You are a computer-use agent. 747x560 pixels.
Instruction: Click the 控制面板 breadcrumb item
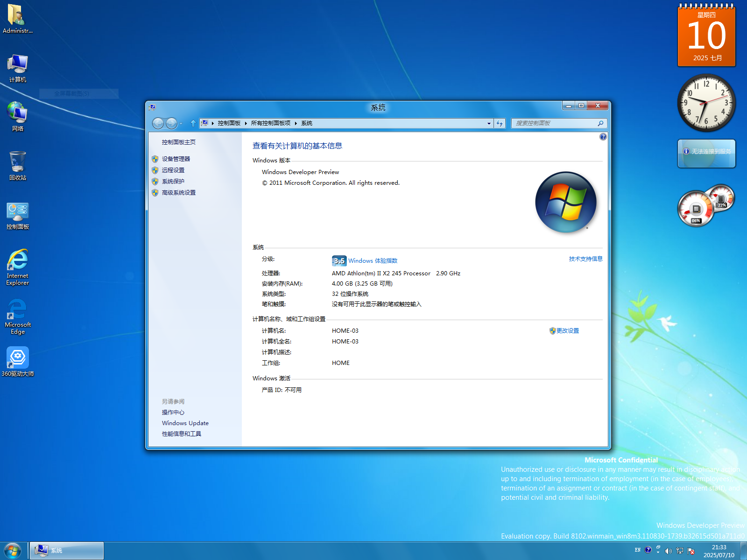229,123
